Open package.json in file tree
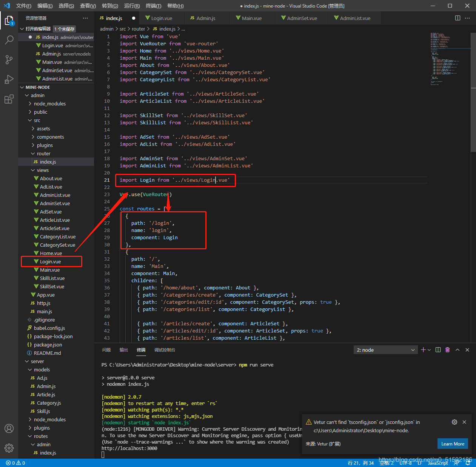476x467 pixels. click(x=48, y=345)
